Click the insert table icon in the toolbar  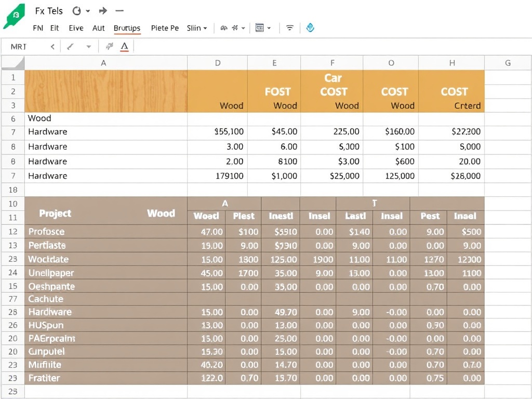[260, 27]
